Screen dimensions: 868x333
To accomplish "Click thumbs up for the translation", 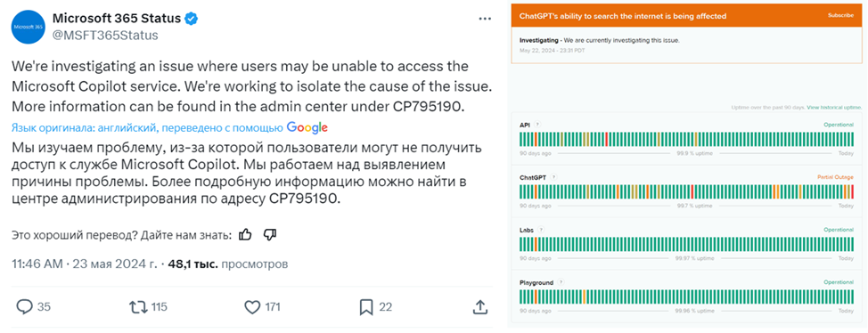I will coord(245,235).
